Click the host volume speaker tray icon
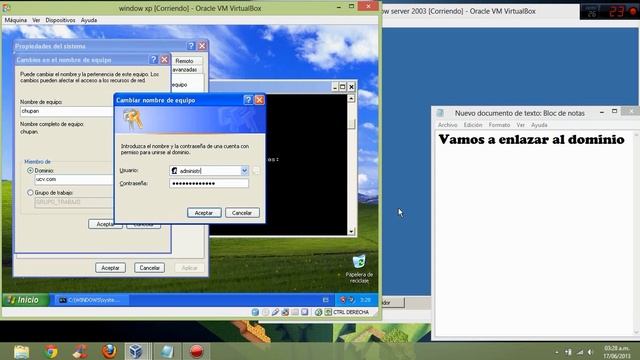Screen dimensions: 640x360 [591, 352]
